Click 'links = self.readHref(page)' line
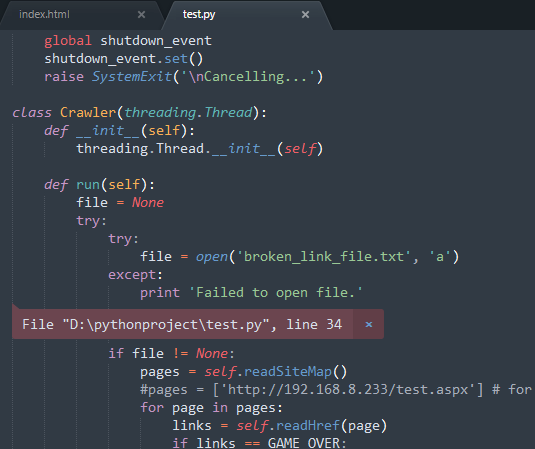The width and height of the screenshot is (535, 449). 280,426
